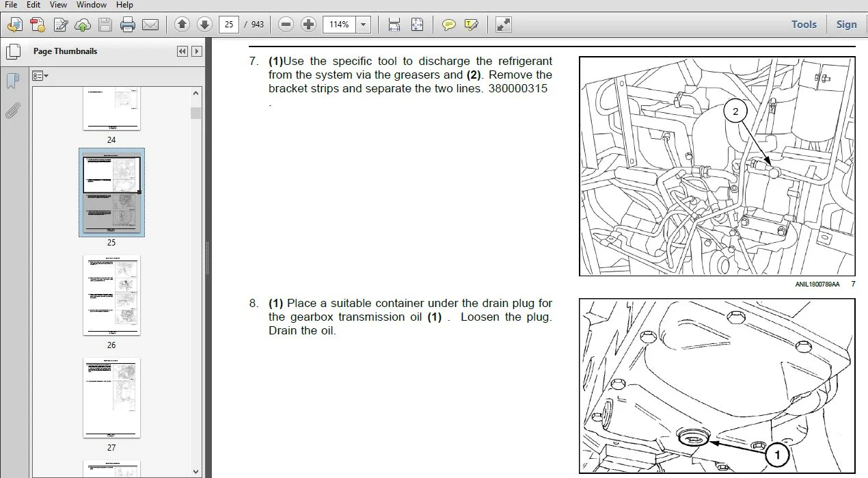
Task: Add a sticky note comment
Action: coord(448,25)
